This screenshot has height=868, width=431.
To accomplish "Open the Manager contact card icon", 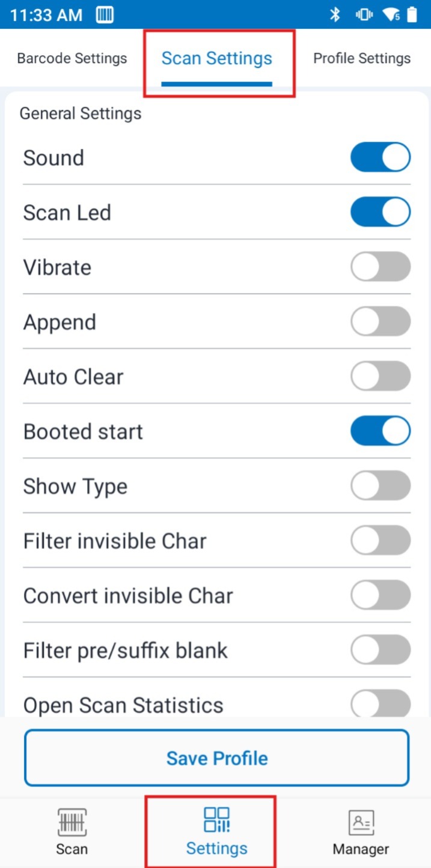I will click(x=361, y=822).
